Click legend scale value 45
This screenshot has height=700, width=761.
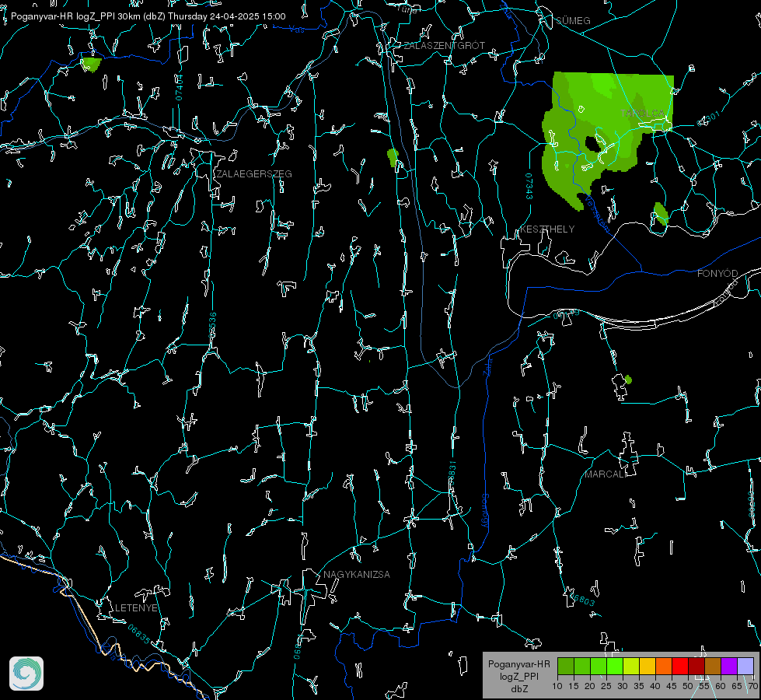tap(671, 687)
